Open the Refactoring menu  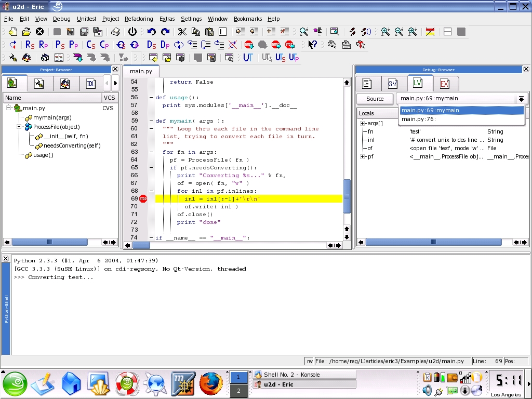[138, 19]
